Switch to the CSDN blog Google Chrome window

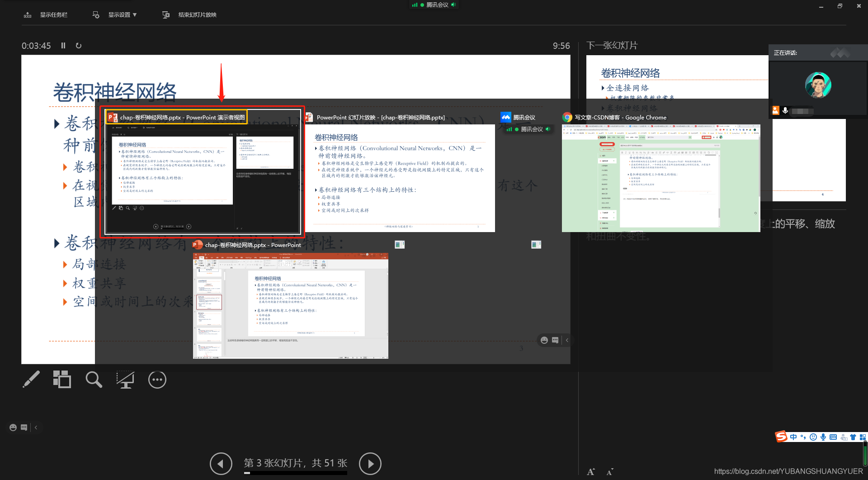tap(661, 171)
